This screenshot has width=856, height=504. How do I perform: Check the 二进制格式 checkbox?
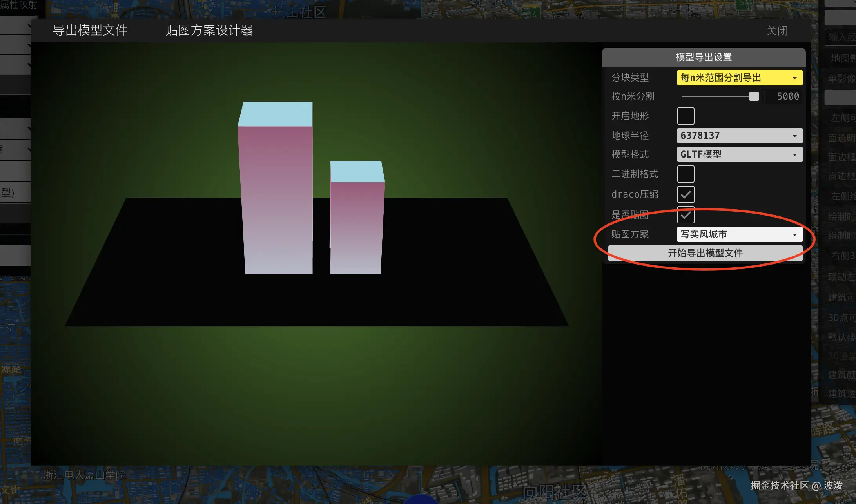pyautogui.click(x=686, y=174)
